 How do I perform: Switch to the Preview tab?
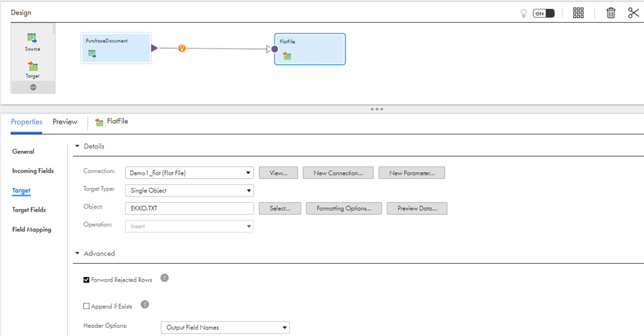tap(65, 122)
